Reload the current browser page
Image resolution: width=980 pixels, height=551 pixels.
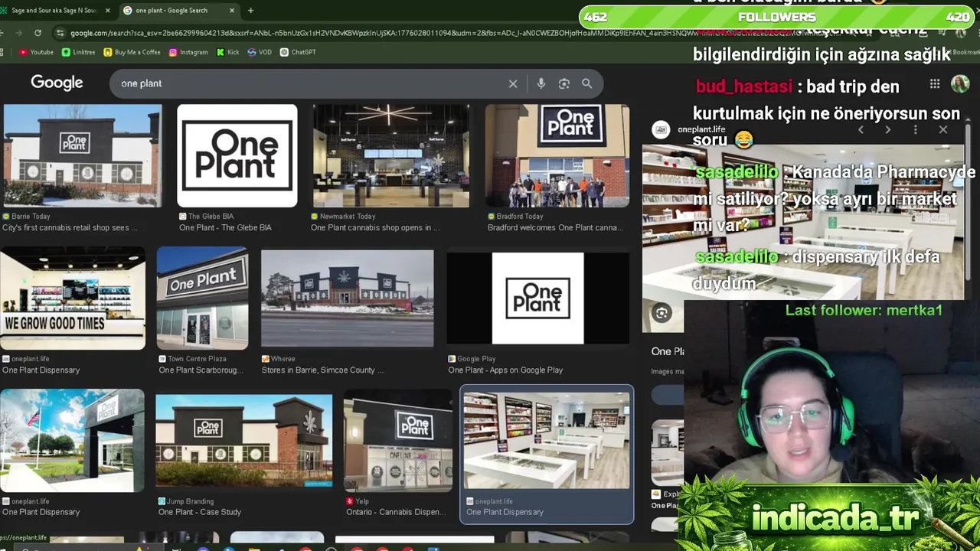click(38, 33)
